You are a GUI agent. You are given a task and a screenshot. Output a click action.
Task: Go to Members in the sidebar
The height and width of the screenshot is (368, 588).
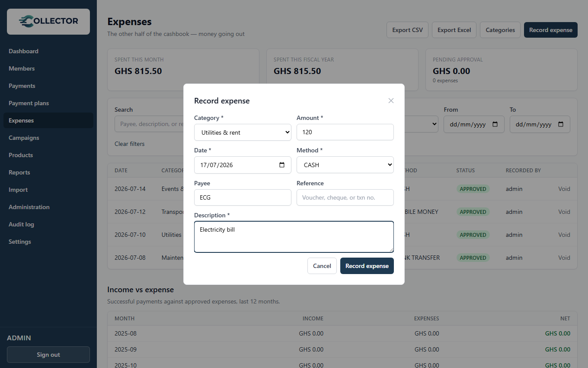(x=48, y=68)
